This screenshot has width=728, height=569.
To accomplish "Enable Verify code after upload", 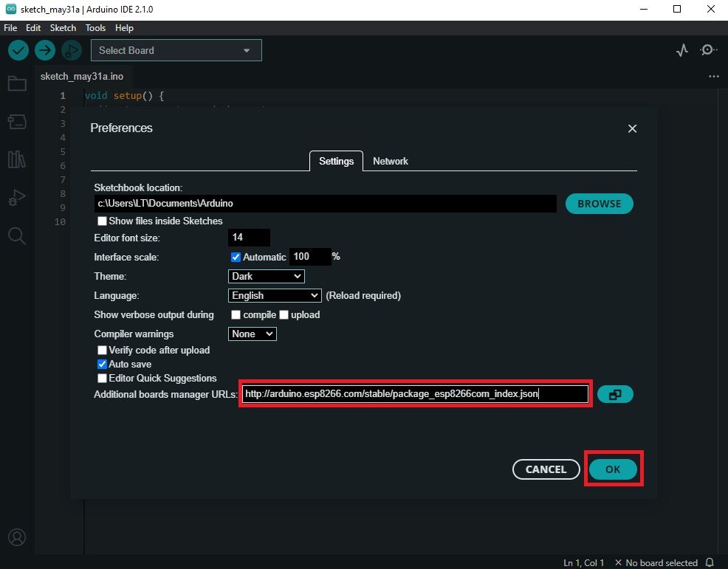I will pos(103,350).
